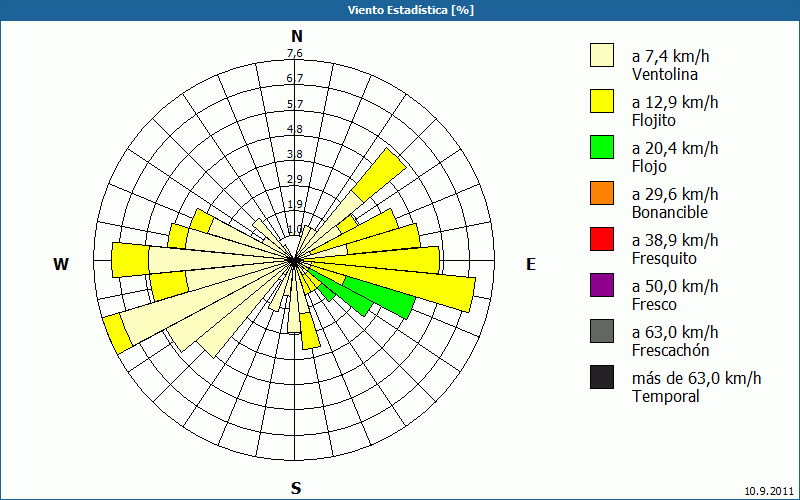Click the 'Fresco' legend label

pyautogui.click(x=654, y=304)
